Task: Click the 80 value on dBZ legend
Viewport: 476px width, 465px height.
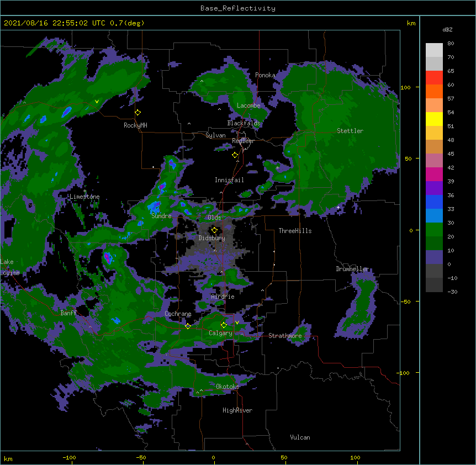Action: point(451,44)
